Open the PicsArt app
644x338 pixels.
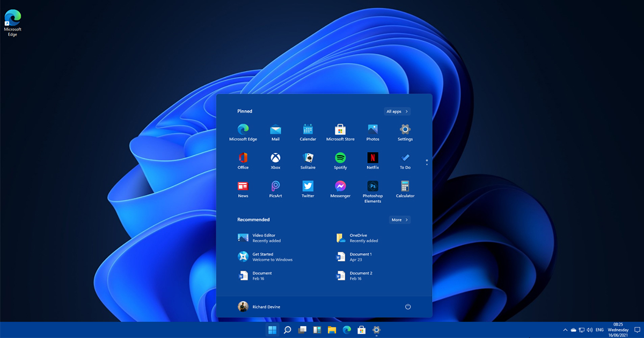pyautogui.click(x=275, y=187)
